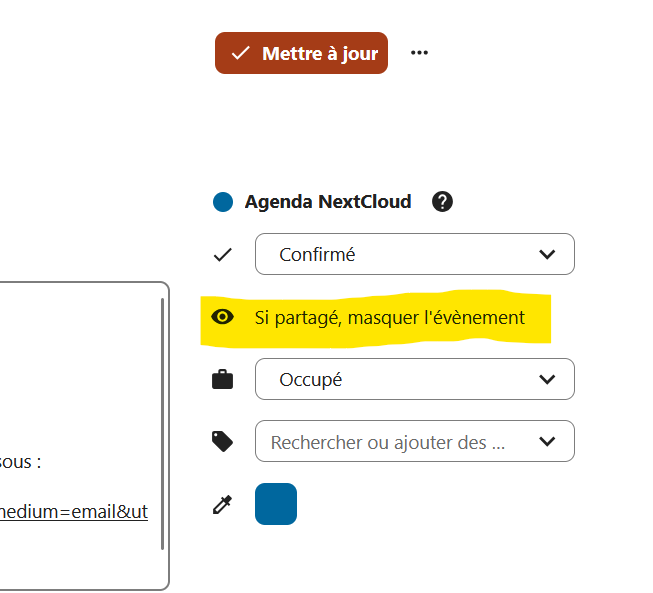Pick the blue event color swatch

(276, 504)
